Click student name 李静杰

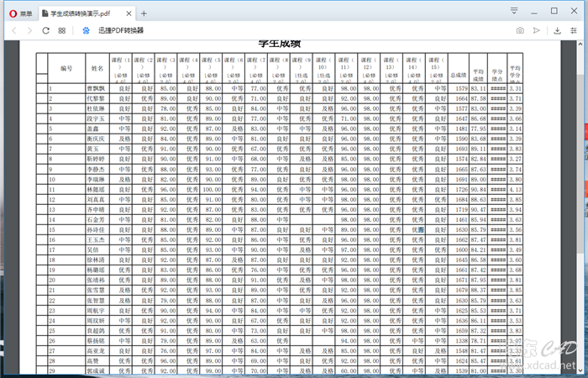point(96,169)
